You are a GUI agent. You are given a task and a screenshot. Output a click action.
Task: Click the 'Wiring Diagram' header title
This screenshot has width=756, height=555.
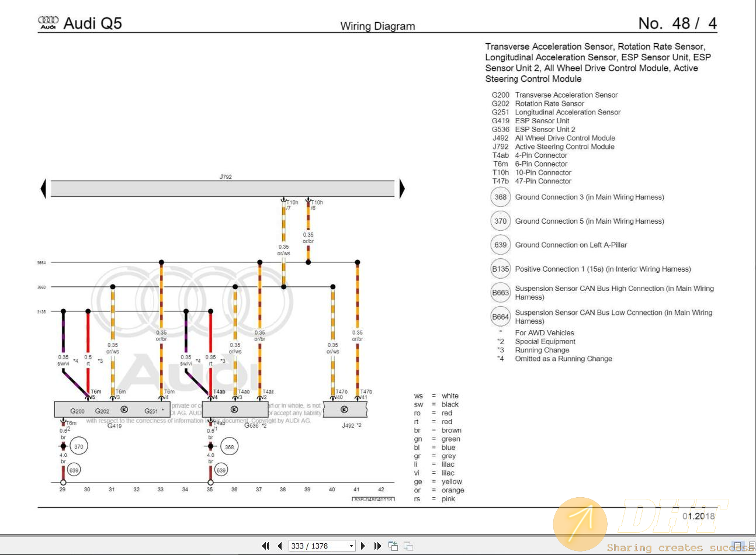tap(377, 26)
